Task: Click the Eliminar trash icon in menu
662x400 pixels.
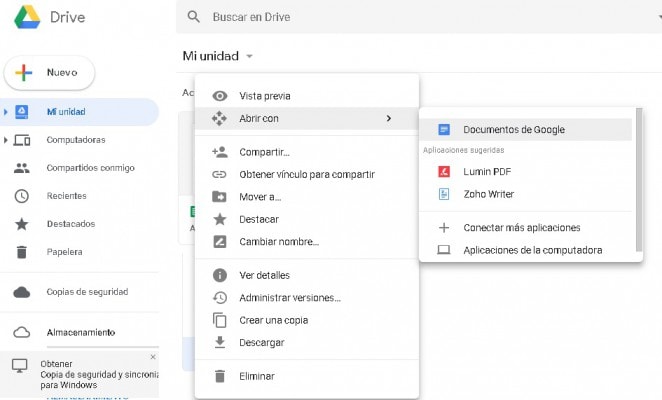Action: [220, 376]
